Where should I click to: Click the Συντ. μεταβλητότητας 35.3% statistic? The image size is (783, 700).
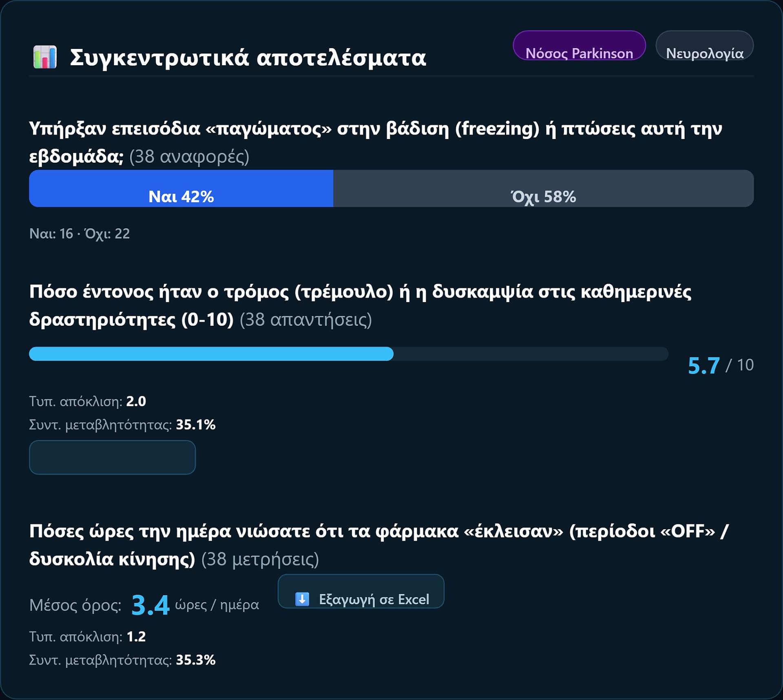tap(122, 660)
